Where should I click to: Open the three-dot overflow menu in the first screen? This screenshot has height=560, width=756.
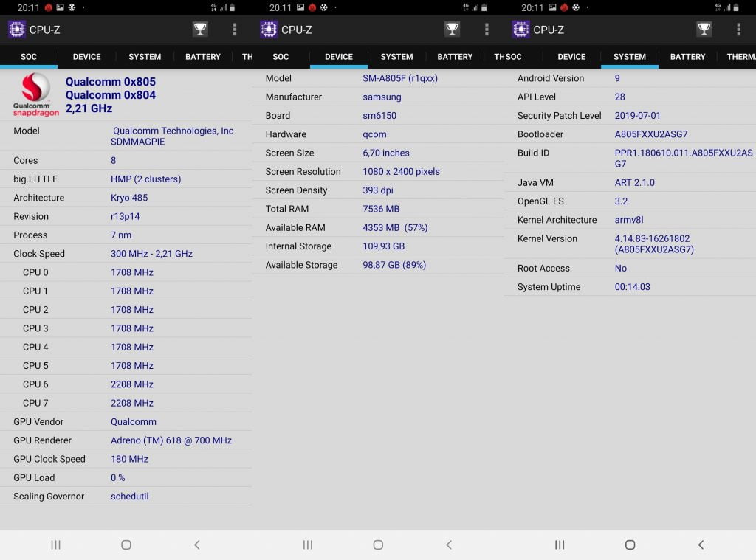coord(235,30)
